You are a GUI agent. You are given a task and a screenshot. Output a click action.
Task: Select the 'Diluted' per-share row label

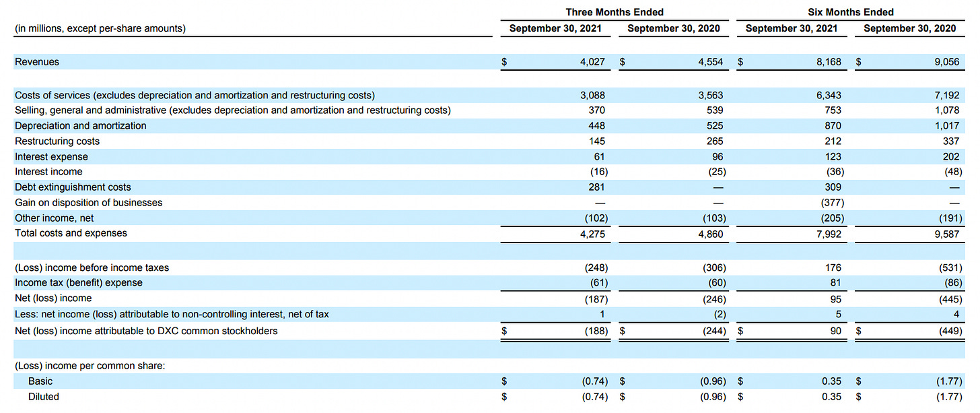43,397
